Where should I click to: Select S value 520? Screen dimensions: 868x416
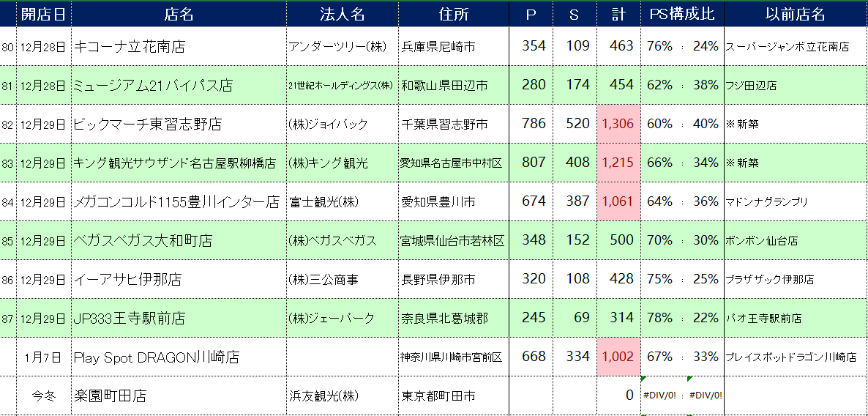[577, 124]
